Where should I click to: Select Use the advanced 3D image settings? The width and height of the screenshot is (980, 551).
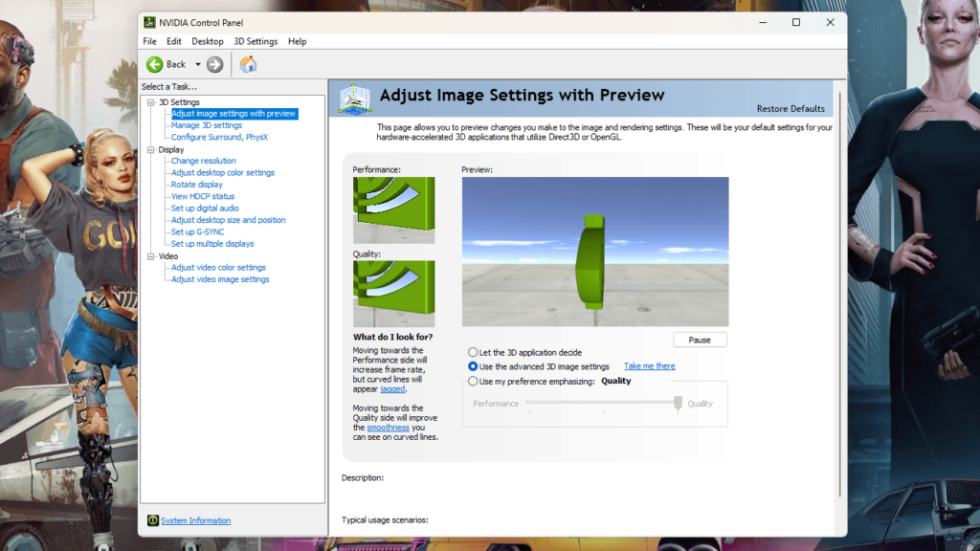pos(473,366)
